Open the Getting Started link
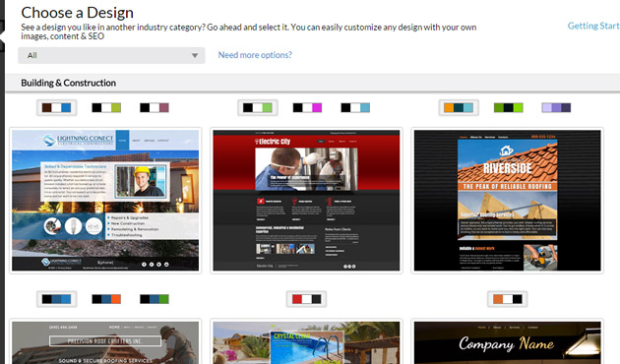Viewport: 620px width, 364px height. 593,27
